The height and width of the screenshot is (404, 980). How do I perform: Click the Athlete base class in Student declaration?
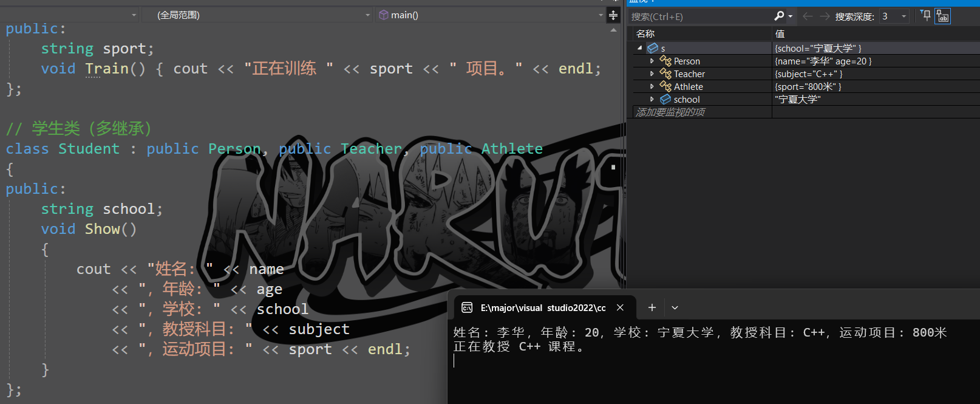(x=512, y=149)
